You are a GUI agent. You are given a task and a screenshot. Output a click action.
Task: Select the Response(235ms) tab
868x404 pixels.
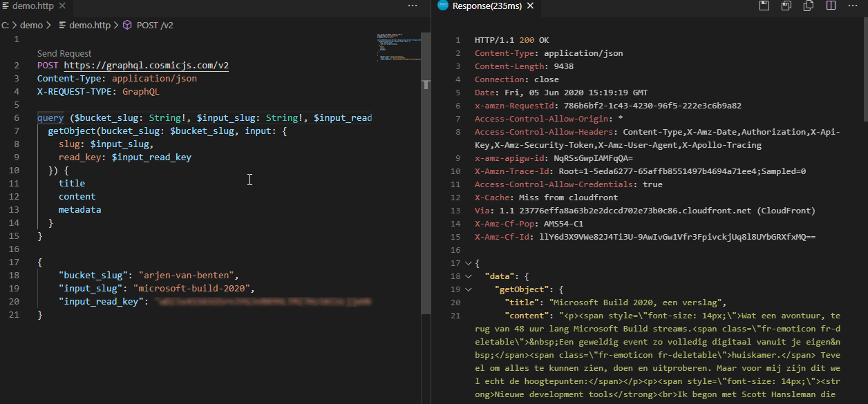coord(487,6)
